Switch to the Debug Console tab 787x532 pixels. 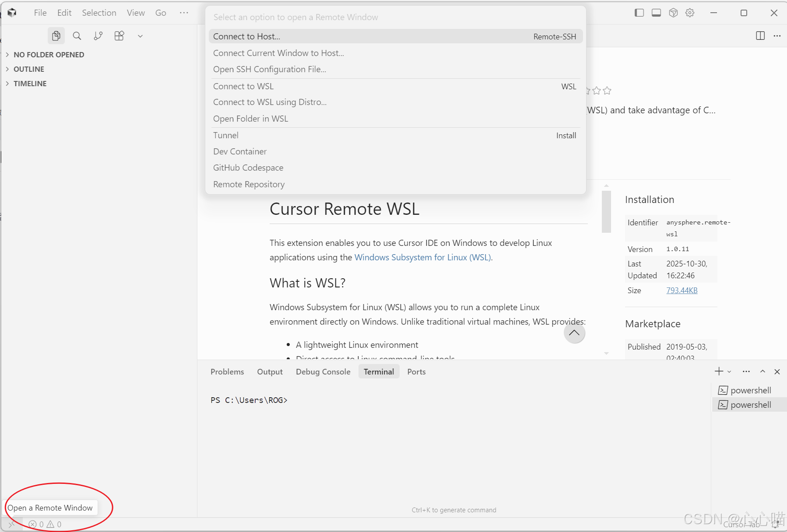pyautogui.click(x=323, y=371)
